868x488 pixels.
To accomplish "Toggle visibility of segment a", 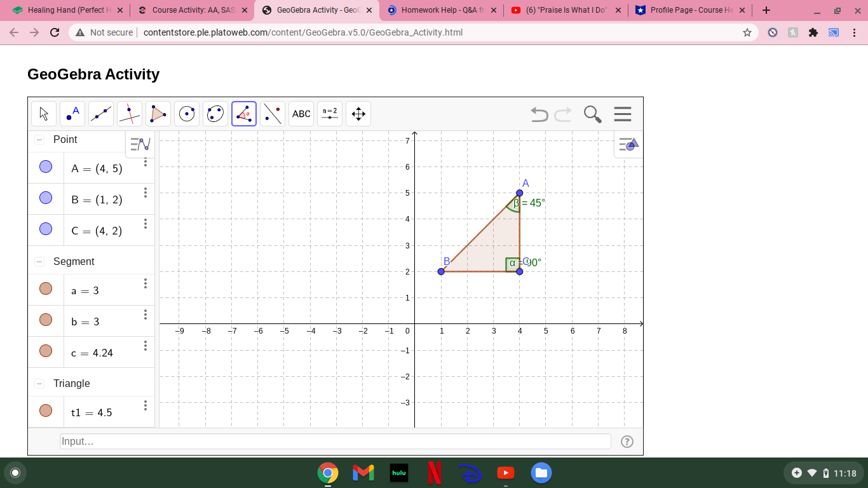I will [x=46, y=288].
